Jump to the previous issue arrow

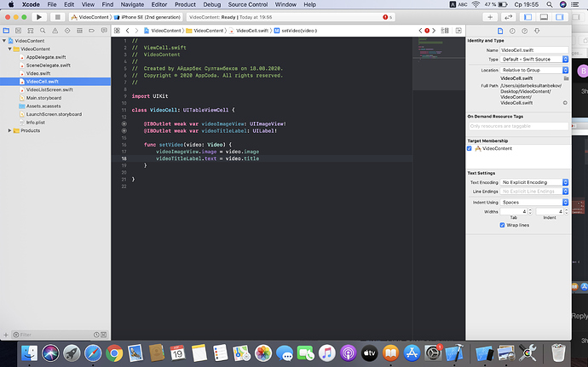coord(420,31)
